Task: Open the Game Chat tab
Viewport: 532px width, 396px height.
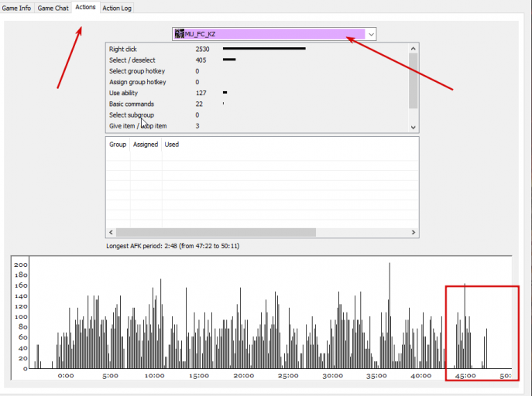Action: coord(53,8)
